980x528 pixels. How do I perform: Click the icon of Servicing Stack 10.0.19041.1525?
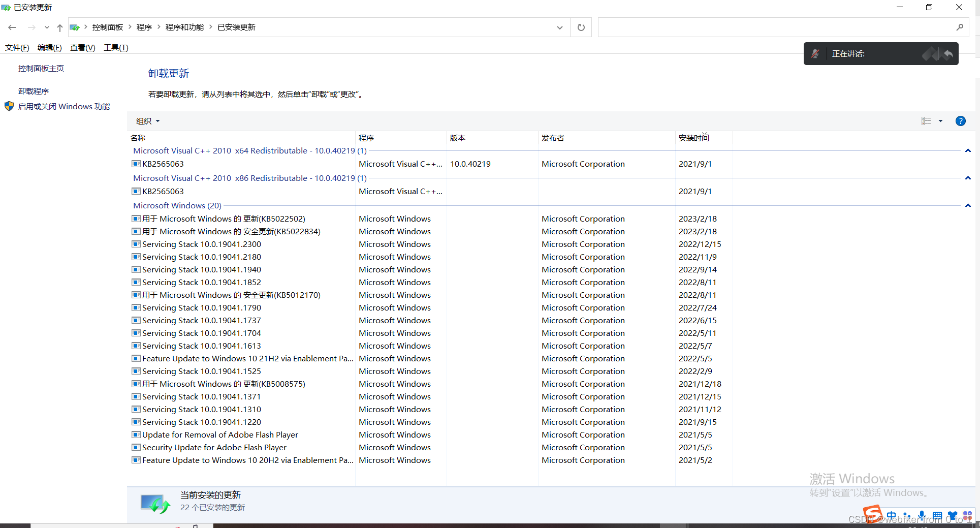pyautogui.click(x=136, y=371)
